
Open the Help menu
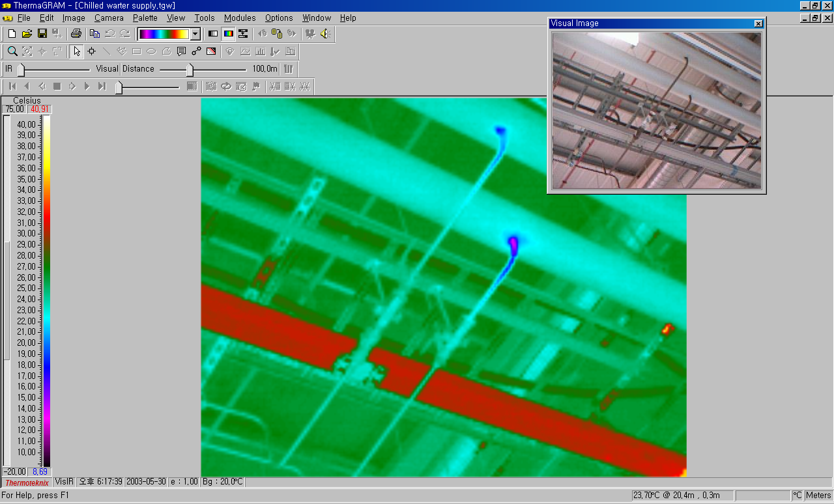[x=348, y=18]
